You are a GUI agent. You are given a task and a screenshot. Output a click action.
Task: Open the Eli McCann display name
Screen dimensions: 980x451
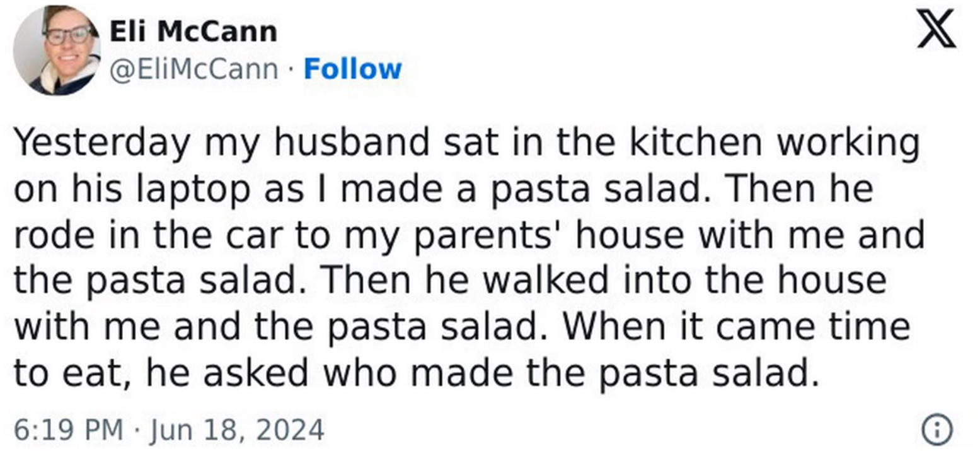pyautogui.click(x=193, y=31)
